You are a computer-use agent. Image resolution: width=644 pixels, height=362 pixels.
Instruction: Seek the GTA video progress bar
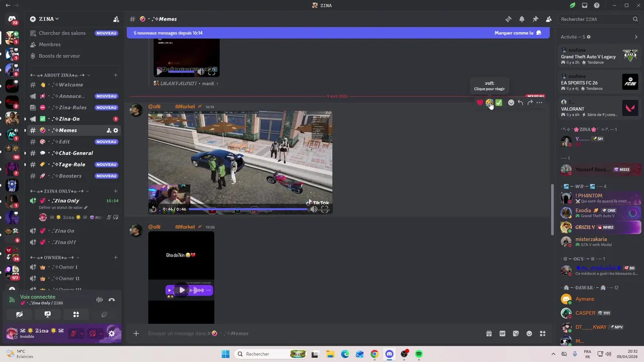249,209
